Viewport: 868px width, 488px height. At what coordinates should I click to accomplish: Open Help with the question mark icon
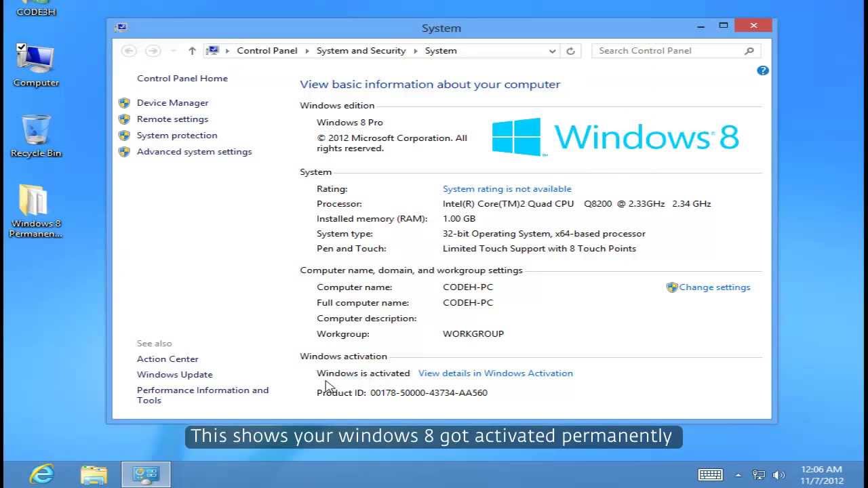tap(763, 70)
